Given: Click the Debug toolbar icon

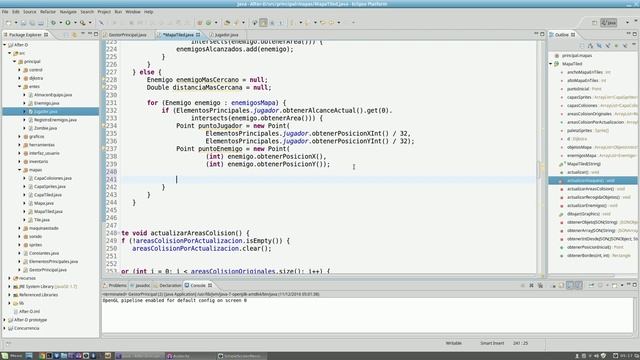Looking at the screenshot, I should tap(53, 23).
